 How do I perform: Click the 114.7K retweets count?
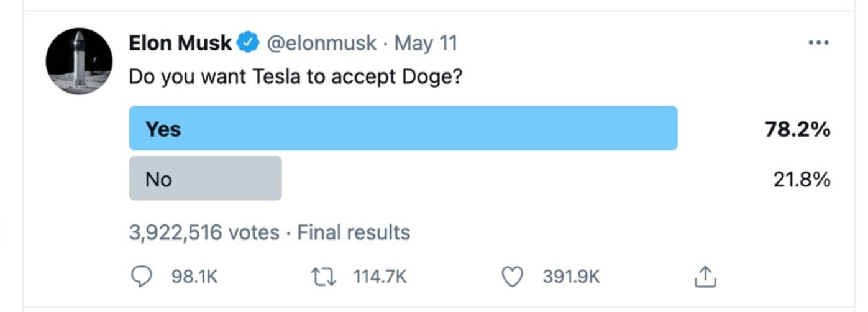[380, 277]
